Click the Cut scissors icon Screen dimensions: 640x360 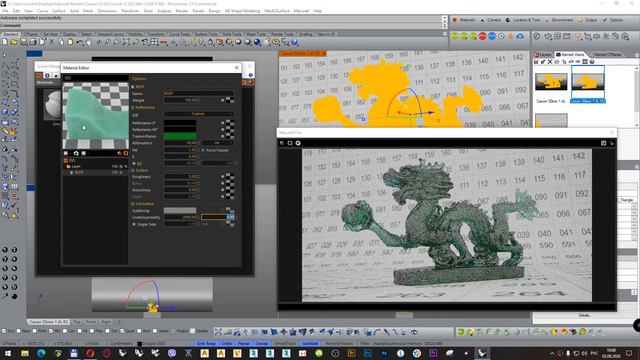(52, 42)
